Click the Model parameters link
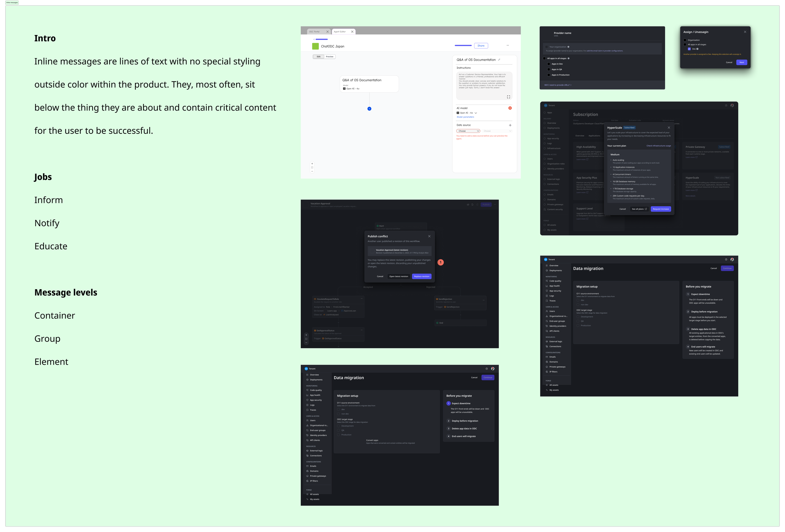 point(465,117)
